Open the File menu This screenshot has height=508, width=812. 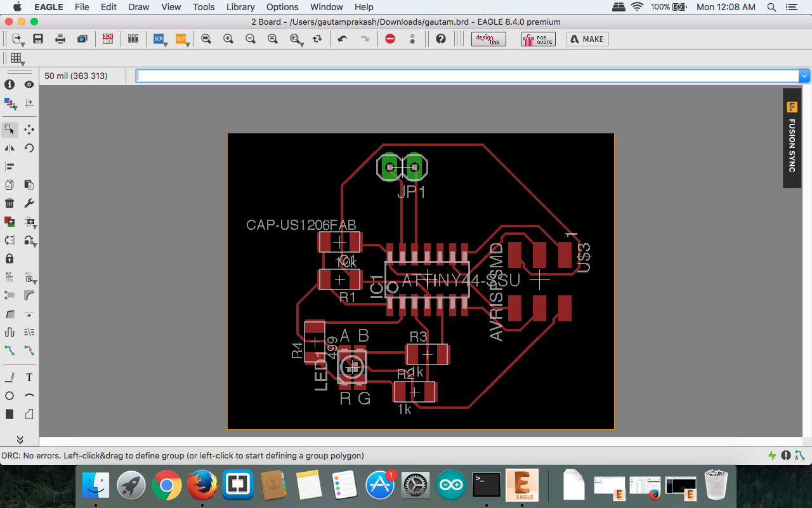[82, 7]
